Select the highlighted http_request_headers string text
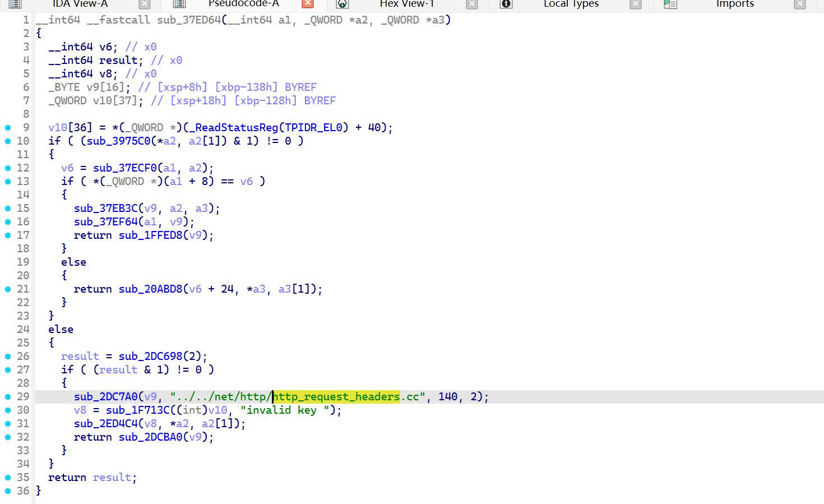The height and width of the screenshot is (504, 824). point(336,397)
